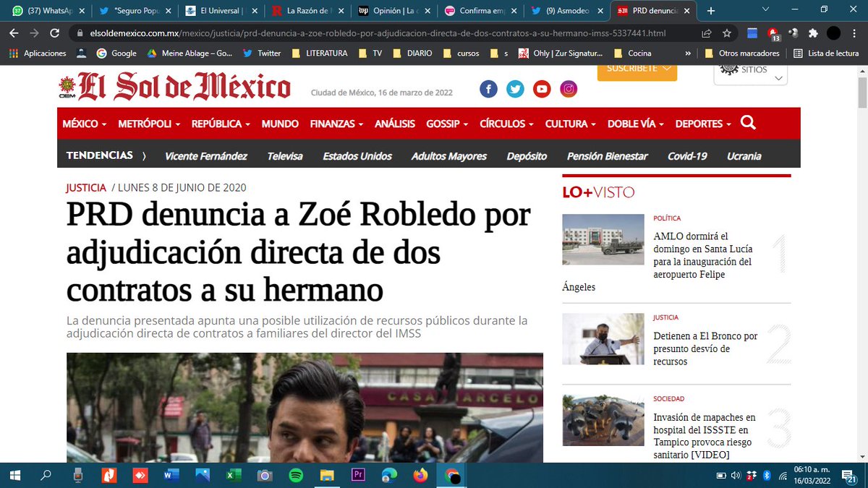868x488 pixels.
Task: Bookmark this page with the star icon
Action: [x=727, y=33]
